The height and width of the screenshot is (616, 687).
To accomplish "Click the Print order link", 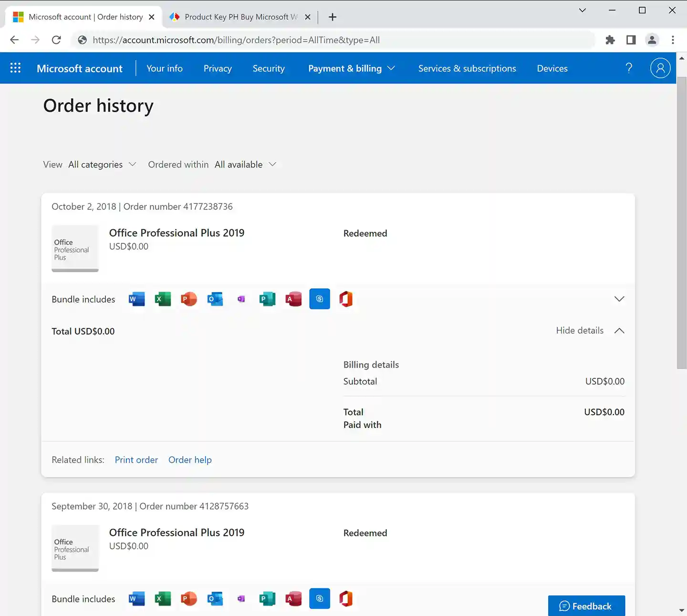I will 136,460.
